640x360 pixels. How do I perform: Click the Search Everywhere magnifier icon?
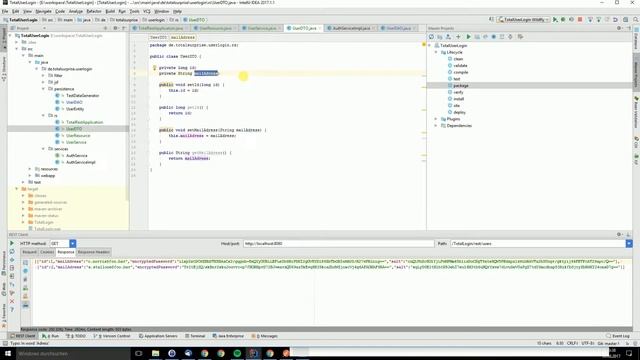[x=636, y=20]
